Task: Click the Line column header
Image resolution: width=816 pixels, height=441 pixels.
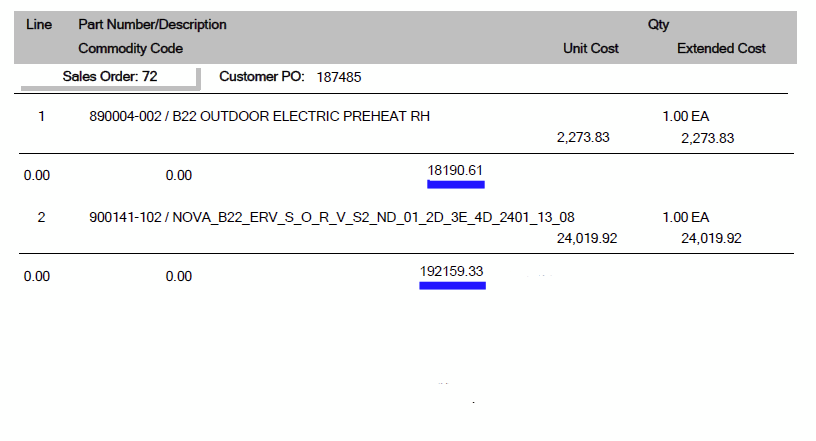Action: point(39,24)
